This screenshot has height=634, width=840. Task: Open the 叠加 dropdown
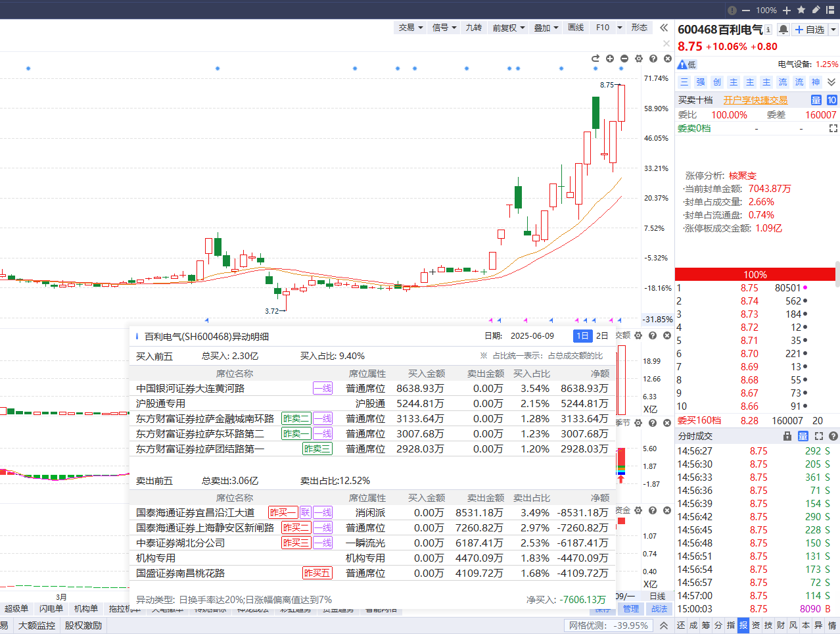coord(546,28)
